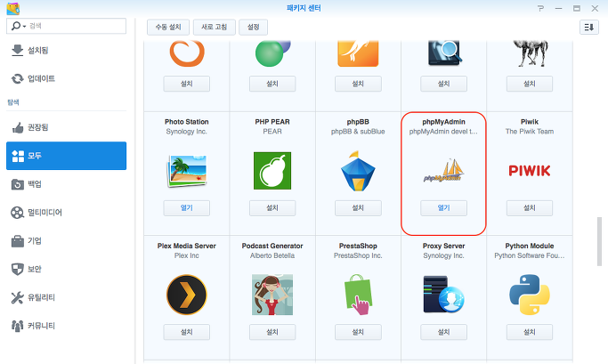The height and width of the screenshot is (364, 608).
Task: Click the Photo Station title text
Action: (x=187, y=122)
